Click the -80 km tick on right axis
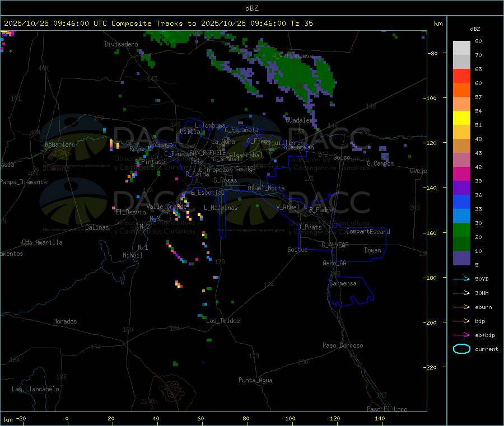The height and width of the screenshot is (426, 504). (433, 53)
